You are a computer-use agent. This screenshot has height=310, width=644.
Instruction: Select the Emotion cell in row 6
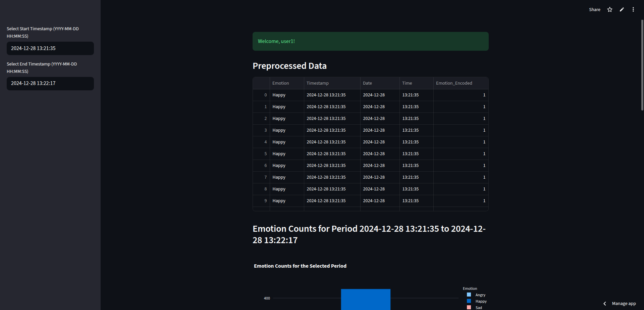coord(287,166)
